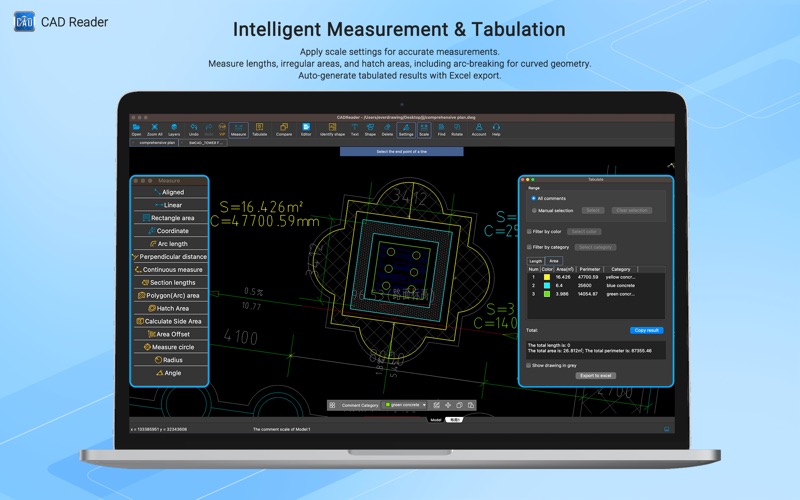Select the Manual selection radio button

coord(534,210)
